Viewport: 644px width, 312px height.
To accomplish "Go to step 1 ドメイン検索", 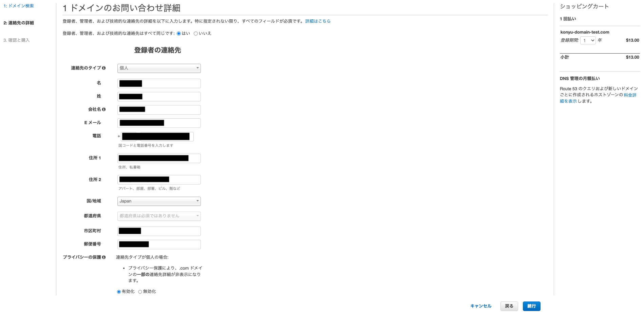I will click(19, 6).
